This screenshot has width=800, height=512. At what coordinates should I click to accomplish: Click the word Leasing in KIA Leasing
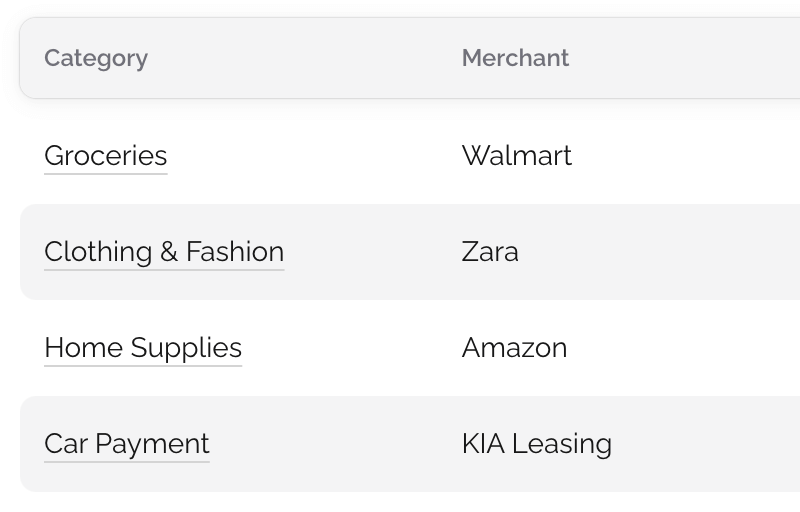[x=562, y=444]
